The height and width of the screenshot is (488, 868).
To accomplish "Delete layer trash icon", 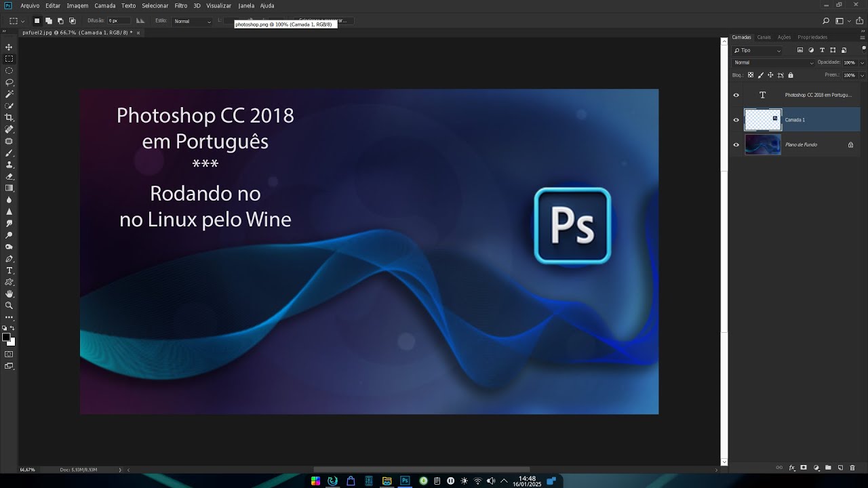I will coord(852,468).
